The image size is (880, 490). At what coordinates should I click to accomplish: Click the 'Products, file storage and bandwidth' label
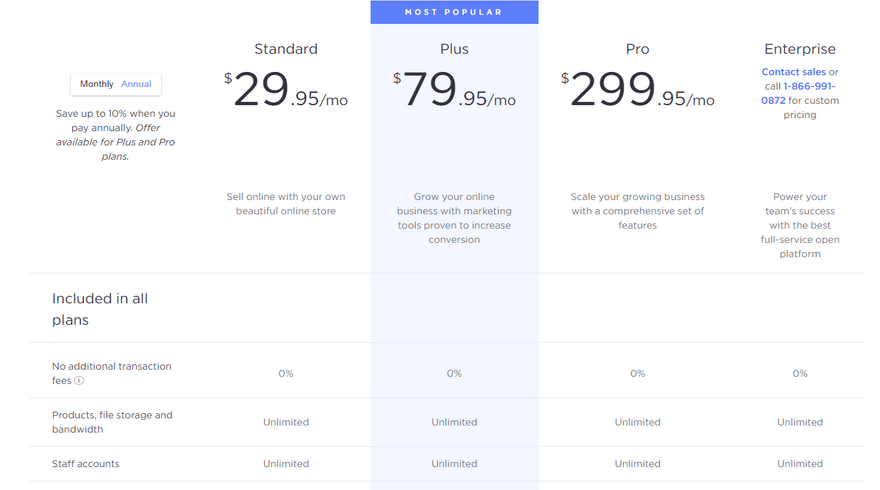pos(112,422)
